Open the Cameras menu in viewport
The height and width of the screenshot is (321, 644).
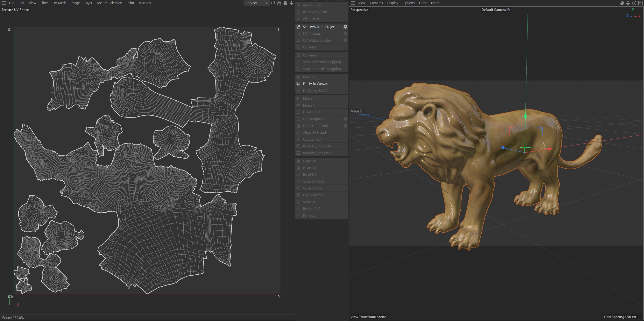[376, 3]
